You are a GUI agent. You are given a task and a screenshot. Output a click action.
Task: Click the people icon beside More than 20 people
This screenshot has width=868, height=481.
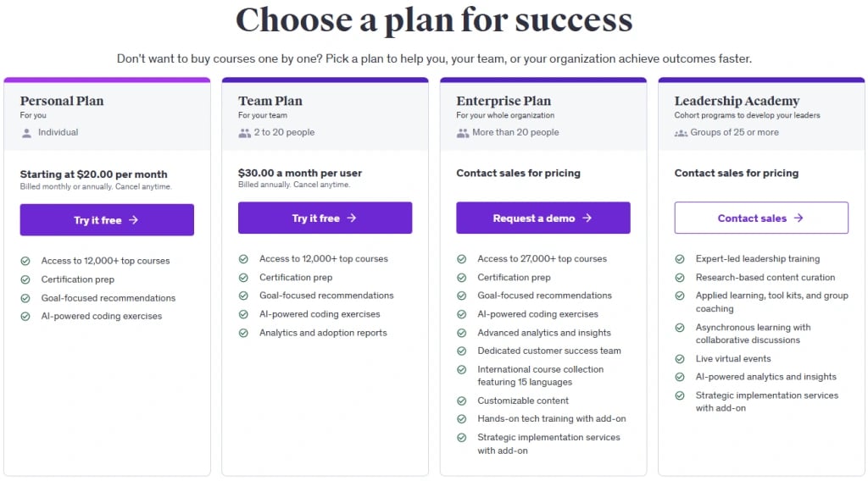coord(463,133)
